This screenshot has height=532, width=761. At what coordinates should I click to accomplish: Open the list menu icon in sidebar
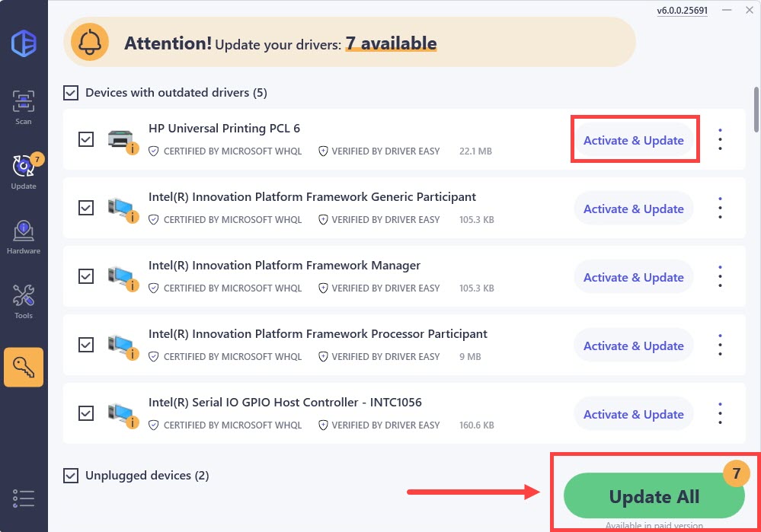pos(24,499)
